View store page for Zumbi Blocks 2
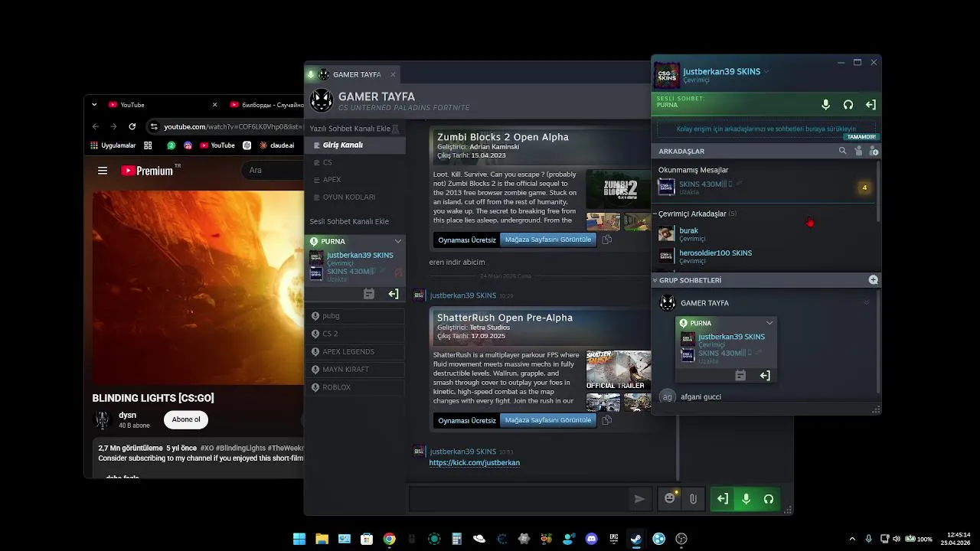Image resolution: width=980 pixels, height=551 pixels. [x=547, y=240]
